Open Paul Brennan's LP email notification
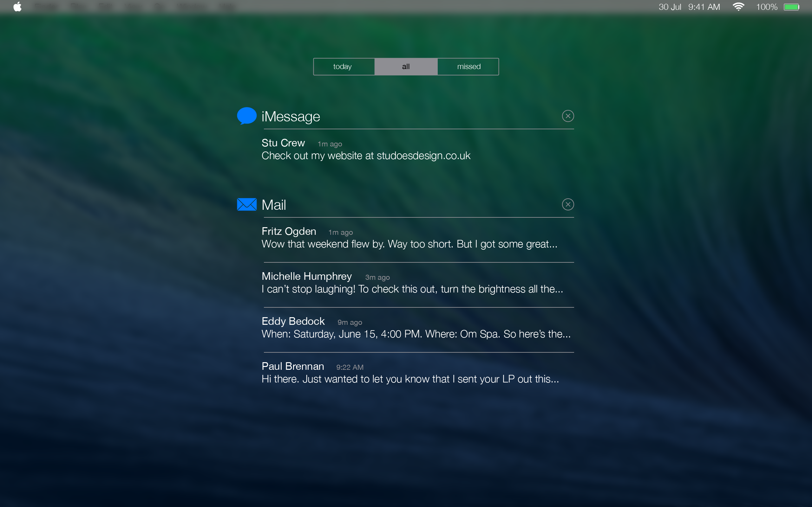Image resolution: width=812 pixels, height=507 pixels. point(410,373)
